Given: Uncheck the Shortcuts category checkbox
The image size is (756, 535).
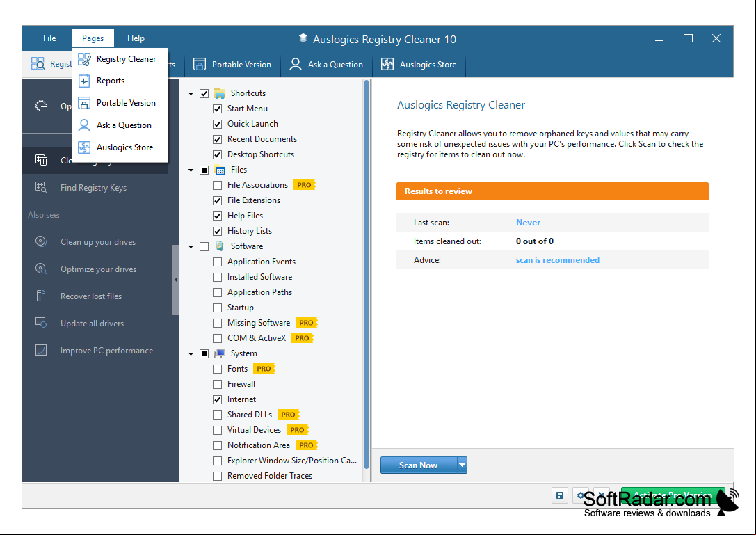Looking at the screenshot, I should pyautogui.click(x=204, y=94).
